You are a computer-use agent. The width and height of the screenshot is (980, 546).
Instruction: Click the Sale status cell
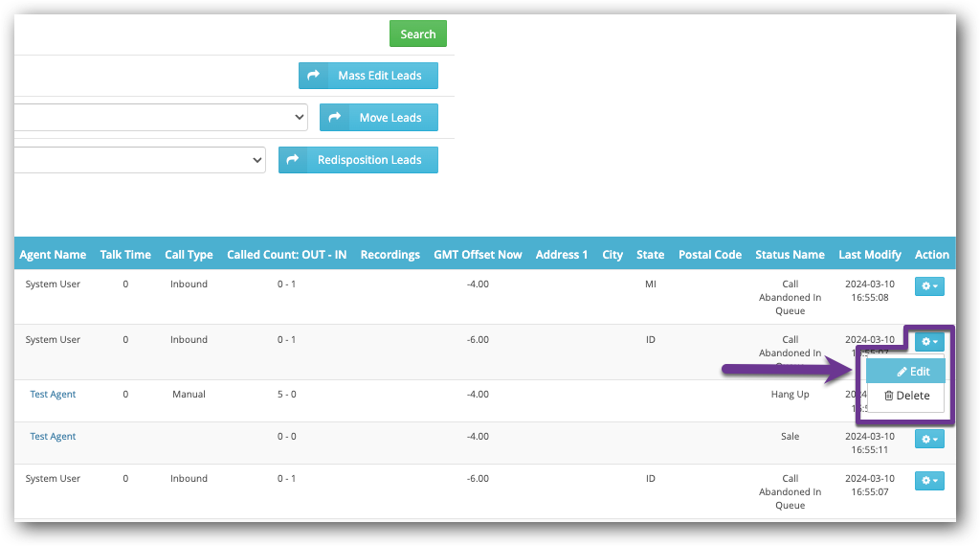click(790, 437)
